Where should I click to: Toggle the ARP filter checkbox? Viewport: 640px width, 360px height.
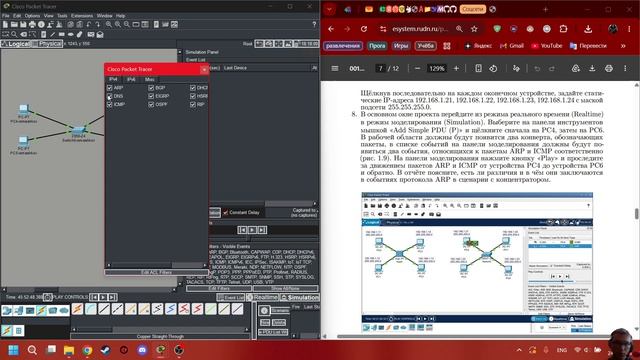[x=109, y=88]
